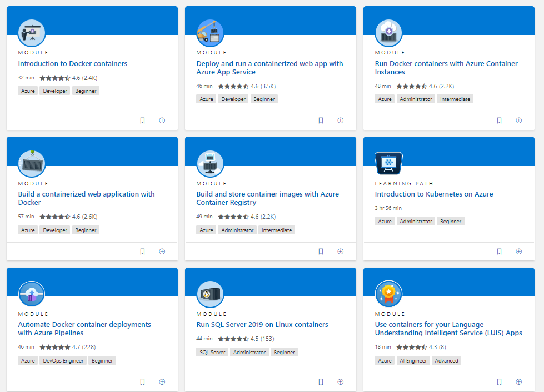The height and width of the screenshot is (392, 544).
Task: Open Run Docker containers with Azure Container Instances
Action: pyautogui.click(x=446, y=68)
